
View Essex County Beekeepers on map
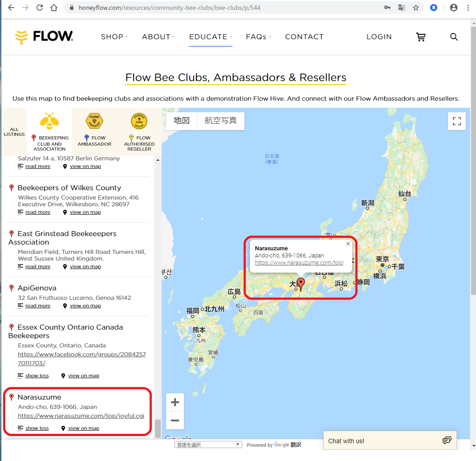pyautogui.click(x=83, y=375)
